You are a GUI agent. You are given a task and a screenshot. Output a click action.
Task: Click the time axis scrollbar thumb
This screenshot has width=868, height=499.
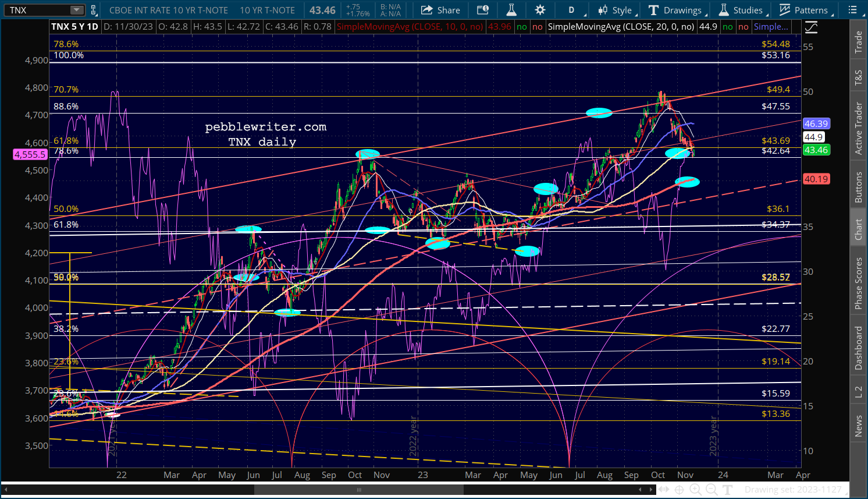[359, 490]
